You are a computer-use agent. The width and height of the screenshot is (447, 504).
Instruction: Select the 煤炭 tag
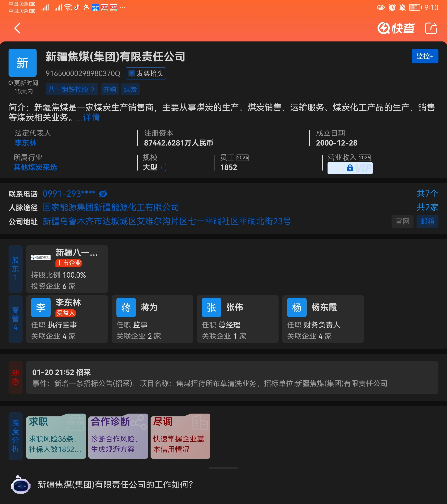click(x=130, y=89)
